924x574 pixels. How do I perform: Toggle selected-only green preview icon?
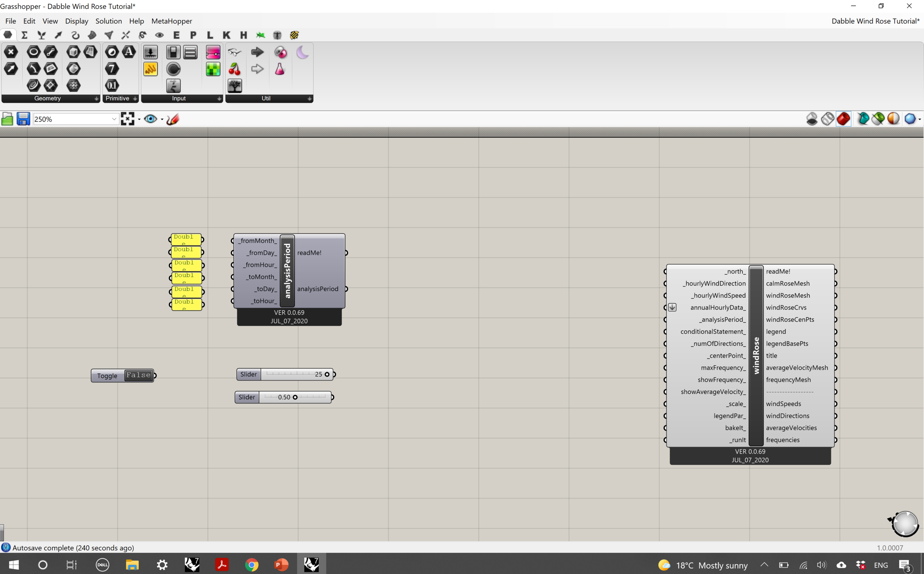pyautogui.click(x=878, y=119)
